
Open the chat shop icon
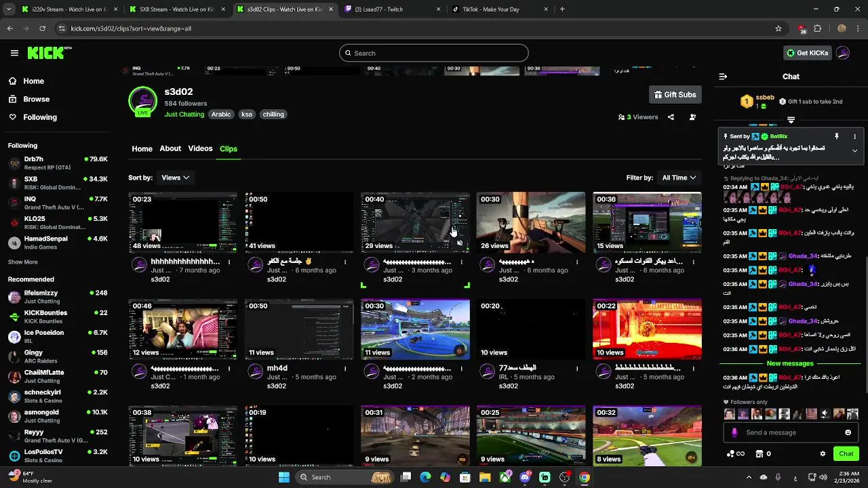click(759, 453)
